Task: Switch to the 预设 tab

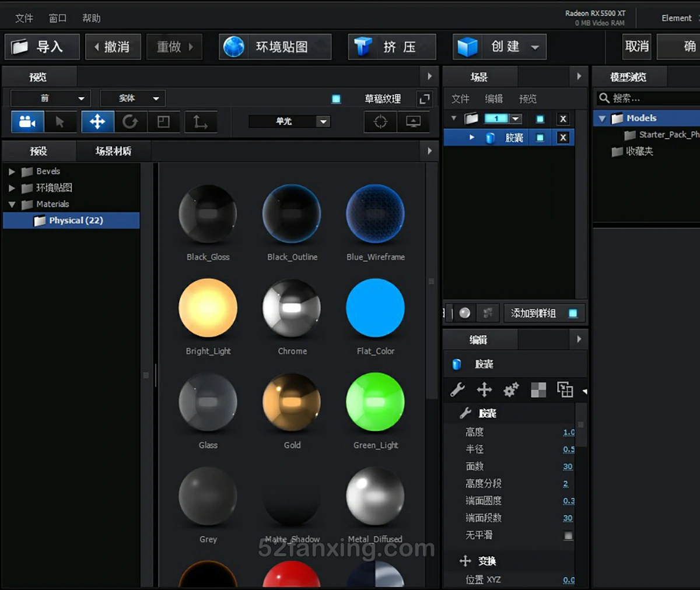Action: point(38,151)
